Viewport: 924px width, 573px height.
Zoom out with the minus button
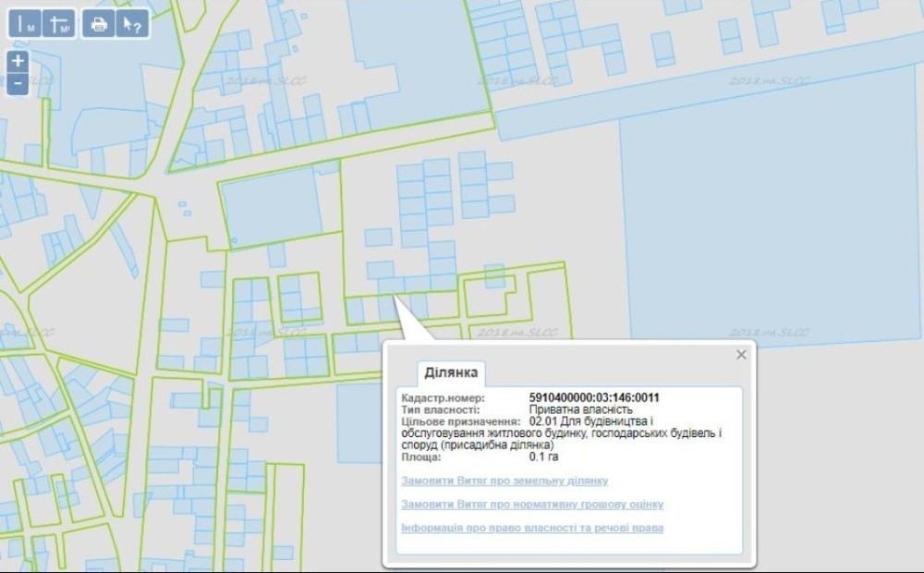(18, 84)
